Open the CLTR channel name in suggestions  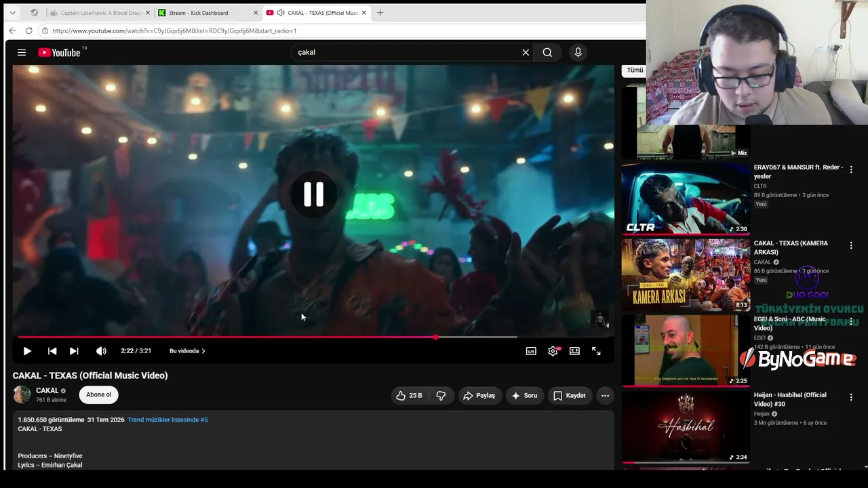pos(760,186)
